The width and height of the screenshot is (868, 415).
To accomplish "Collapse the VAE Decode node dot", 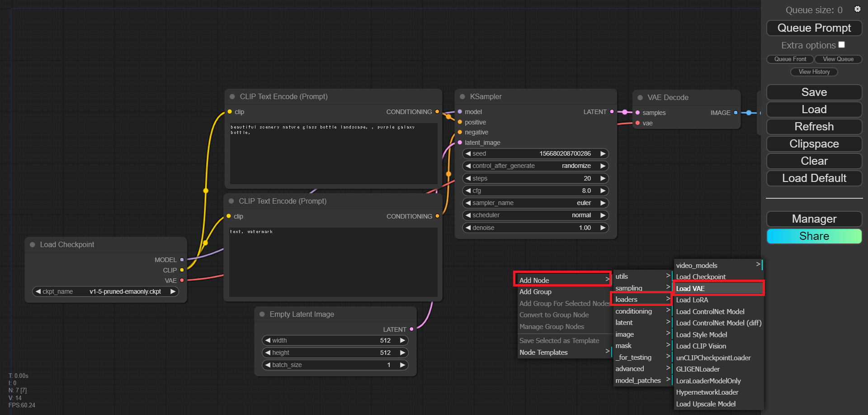I will coord(640,98).
